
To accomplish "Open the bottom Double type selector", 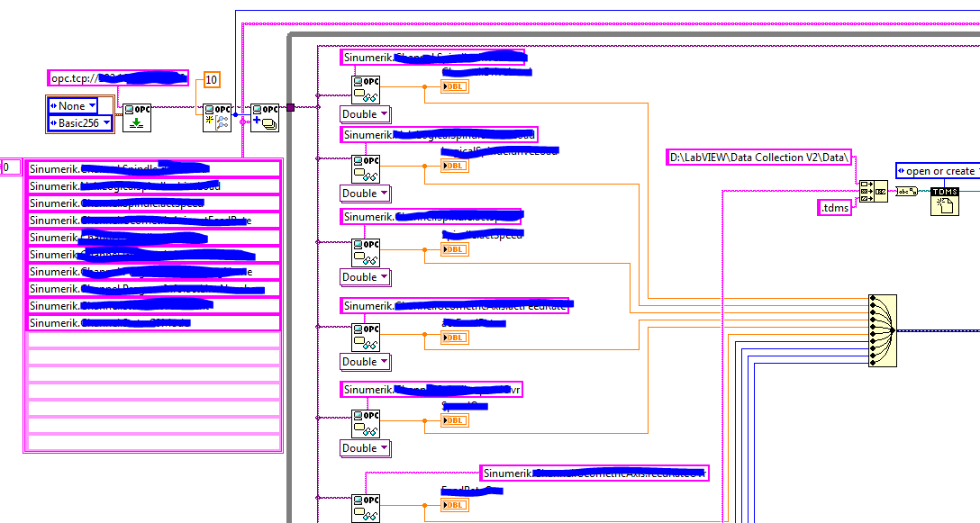I will (366, 448).
